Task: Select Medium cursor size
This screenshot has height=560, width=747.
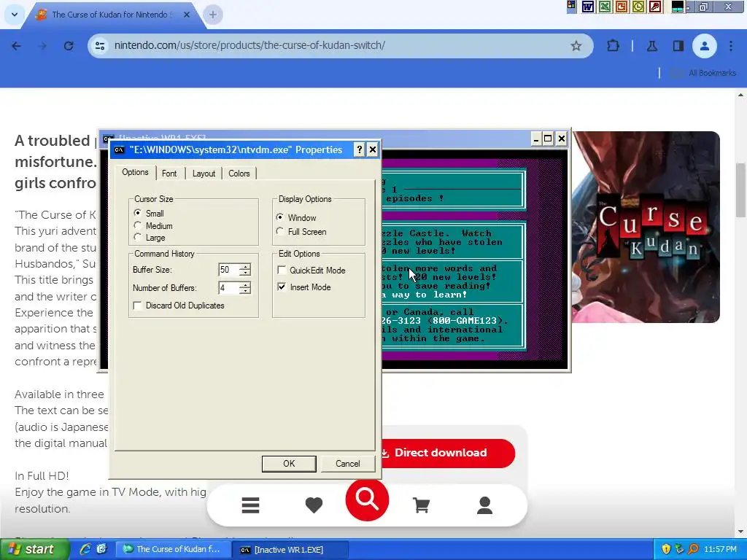Action: pos(138,225)
